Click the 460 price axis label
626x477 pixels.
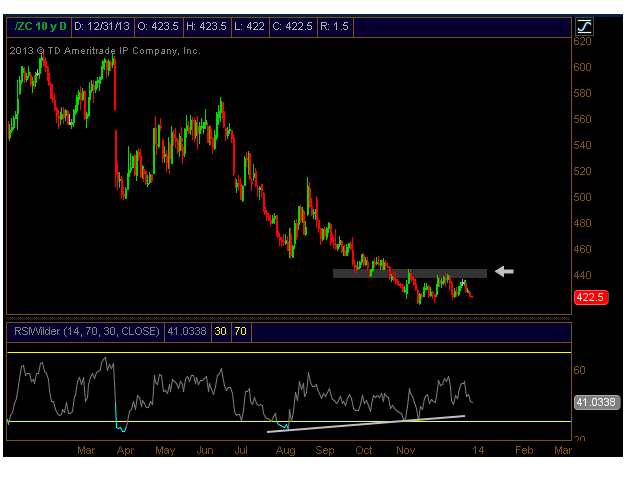tap(582, 249)
